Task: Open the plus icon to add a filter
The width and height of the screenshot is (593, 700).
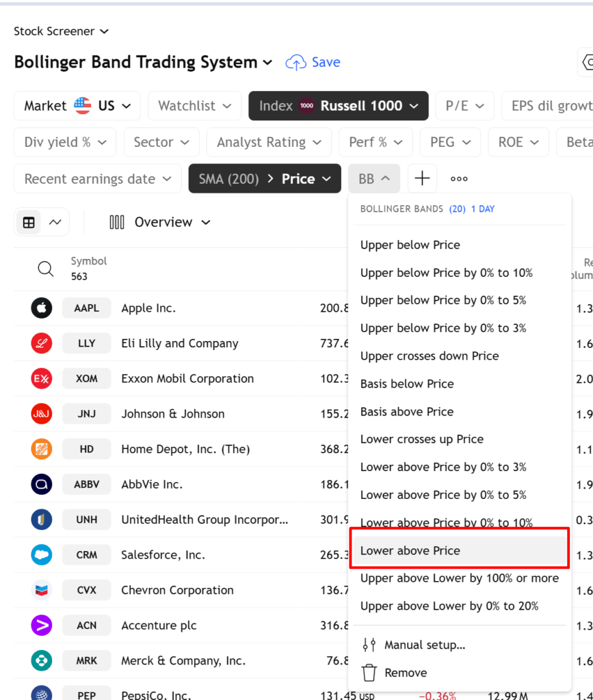Action: (422, 178)
